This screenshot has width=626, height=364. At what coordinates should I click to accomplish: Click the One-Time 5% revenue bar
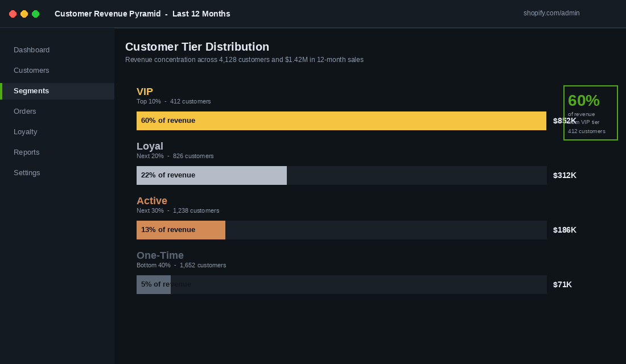coord(154,284)
